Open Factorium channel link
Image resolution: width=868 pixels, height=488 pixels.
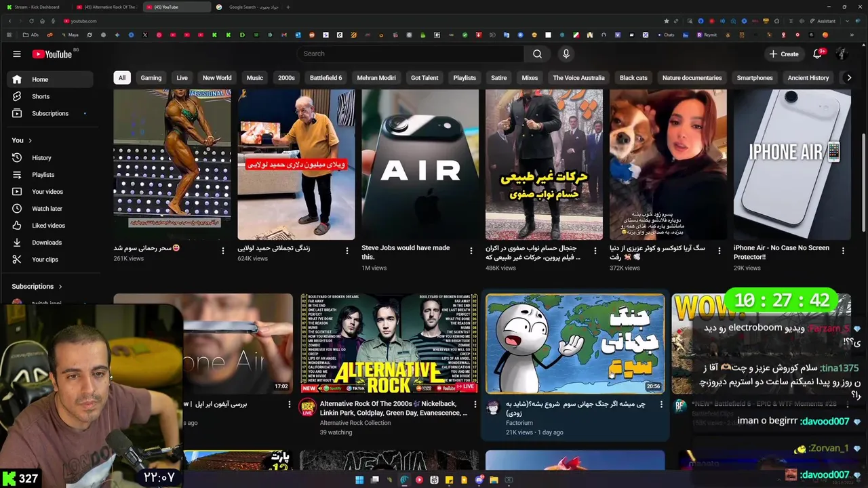519,423
